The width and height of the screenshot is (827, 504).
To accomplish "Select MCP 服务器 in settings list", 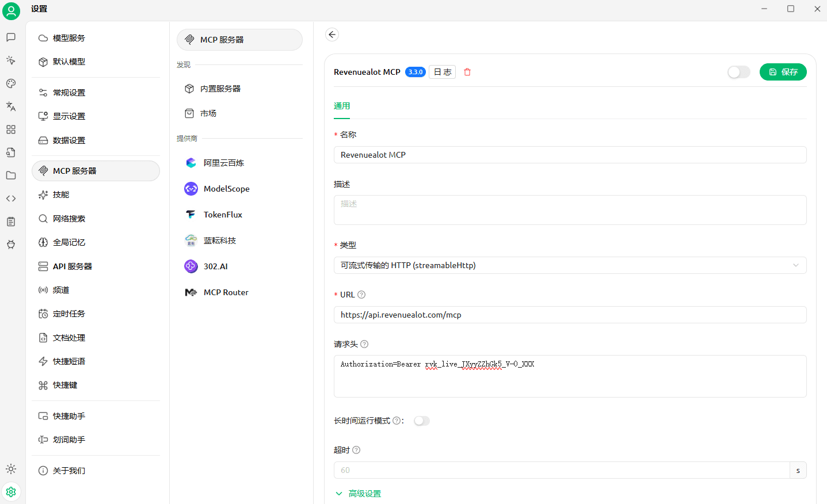I will coord(96,171).
